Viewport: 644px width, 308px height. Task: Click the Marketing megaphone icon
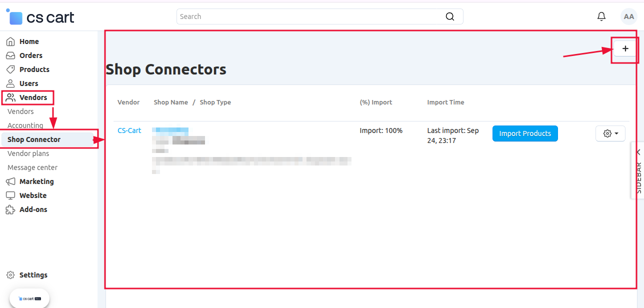(10, 181)
